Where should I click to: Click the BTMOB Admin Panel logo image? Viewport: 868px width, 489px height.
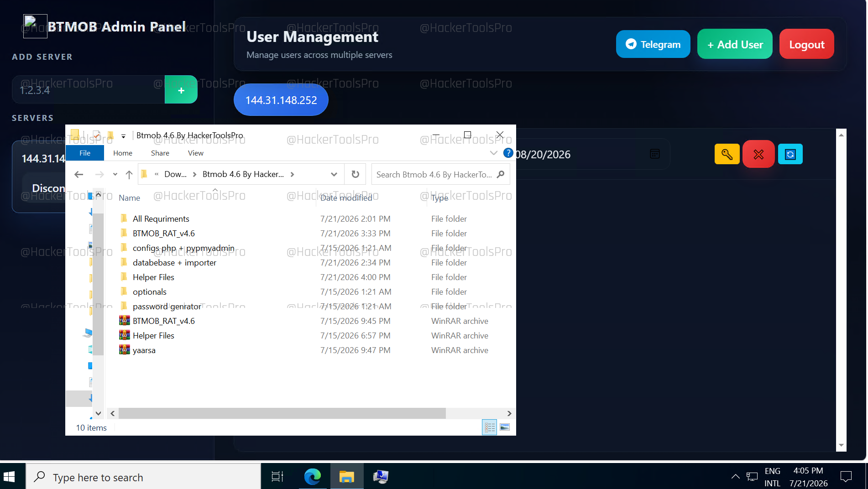pyautogui.click(x=35, y=26)
